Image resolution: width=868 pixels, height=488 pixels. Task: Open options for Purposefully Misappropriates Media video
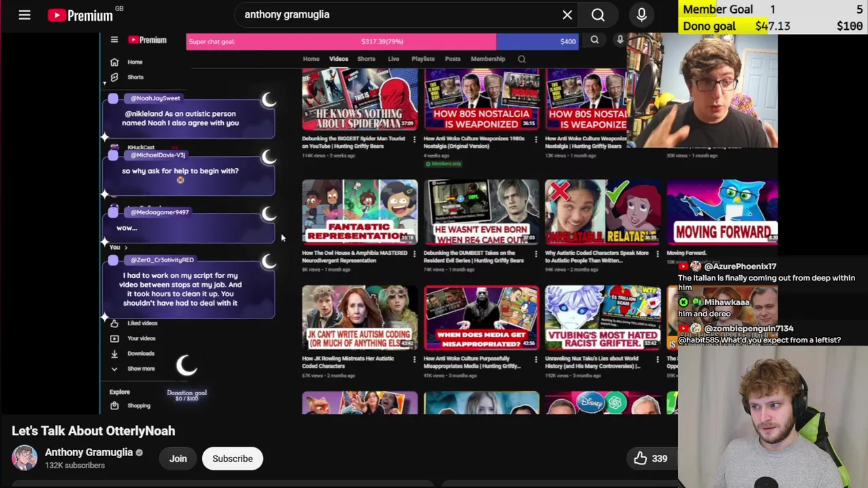coord(536,359)
